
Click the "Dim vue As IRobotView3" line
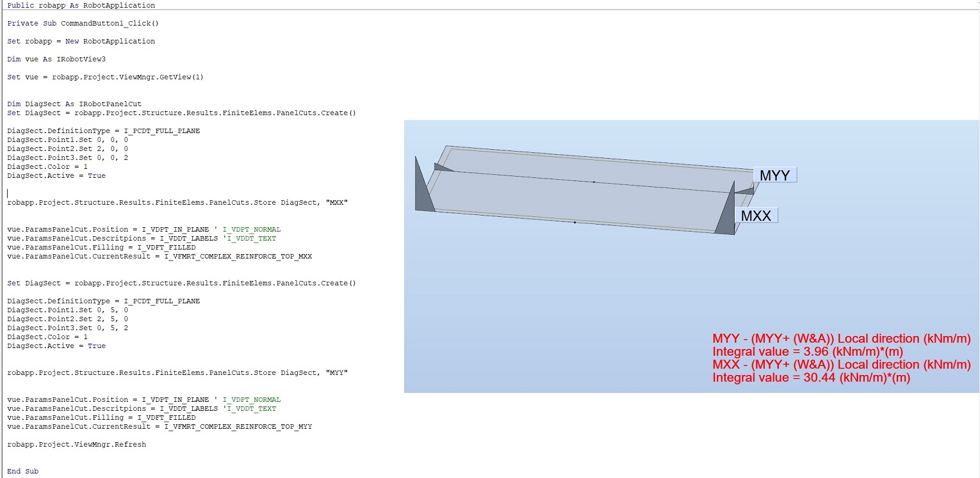pyautogui.click(x=56, y=59)
